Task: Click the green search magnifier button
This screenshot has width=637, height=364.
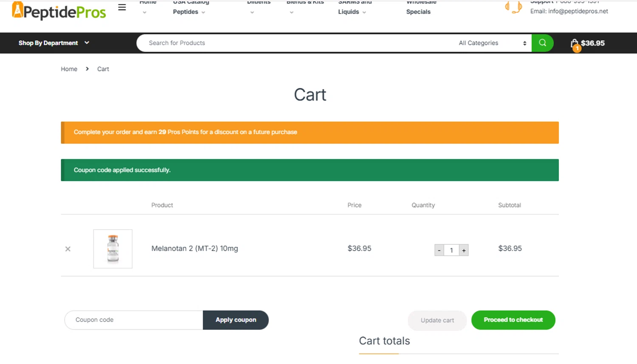Action: tap(542, 43)
